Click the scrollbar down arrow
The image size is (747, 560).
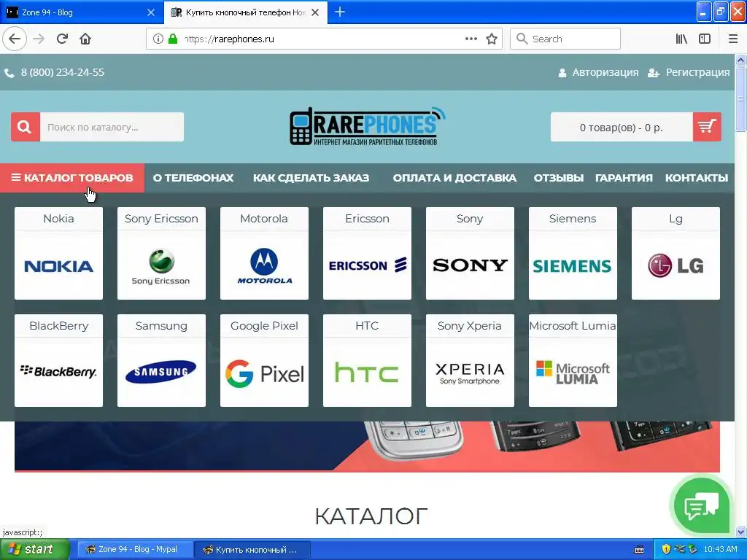(741, 532)
